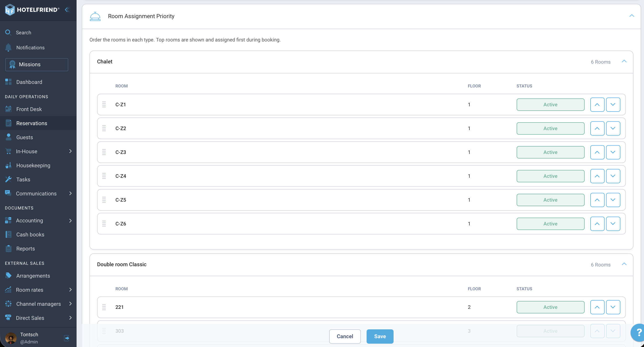
Task: Click the drag handle for room C-Z3
Action: (x=104, y=152)
